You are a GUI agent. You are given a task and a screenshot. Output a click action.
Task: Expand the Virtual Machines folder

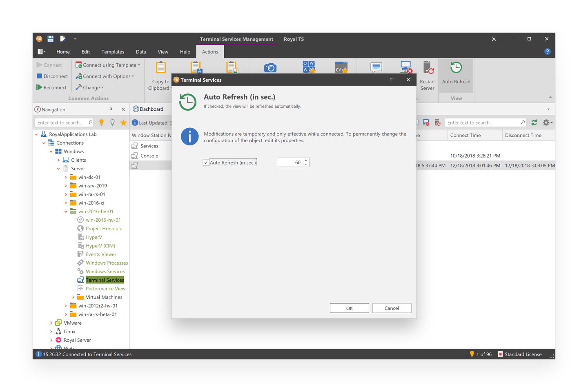pos(73,297)
